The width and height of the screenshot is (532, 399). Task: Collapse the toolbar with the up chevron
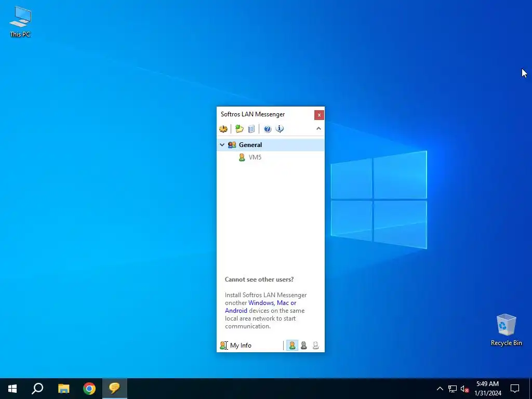point(318,129)
